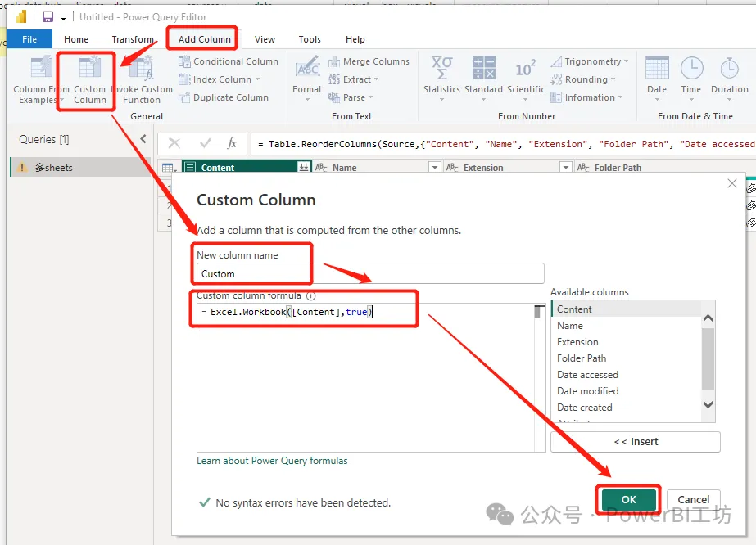Image resolution: width=756 pixels, height=545 pixels.
Task: Expand the Index Column dropdown arrow
Action: (258, 79)
